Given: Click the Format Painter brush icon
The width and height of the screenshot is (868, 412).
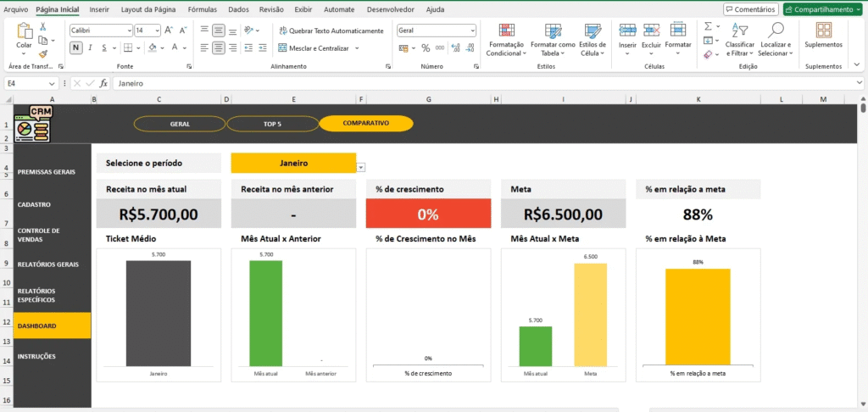Looking at the screenshot, I should (x=43, y=53).
